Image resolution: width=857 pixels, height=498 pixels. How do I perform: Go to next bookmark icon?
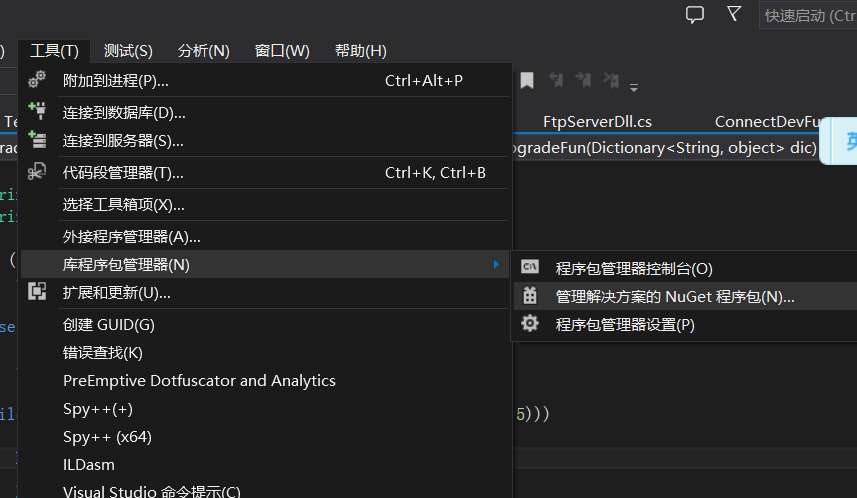coord(584,80)
